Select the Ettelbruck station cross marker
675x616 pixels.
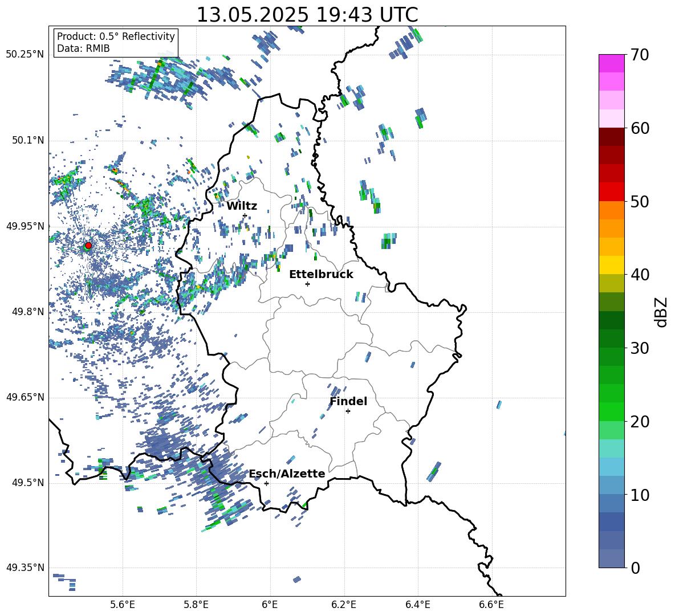(x=307, y=284)
